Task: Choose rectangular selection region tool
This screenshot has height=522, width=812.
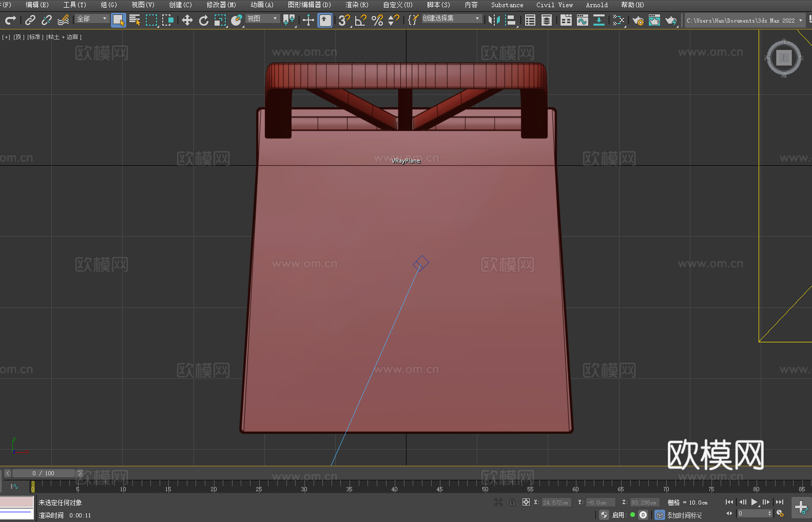Action: click(x=151, y=20)
